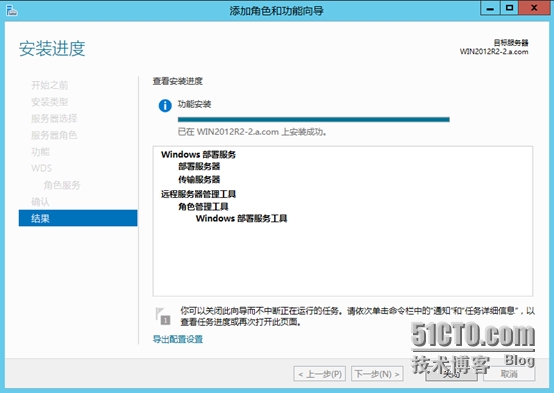Click the 远程服务器管理工具 entry
Image resolution: width=554 pixels, height=393 pixels.
pos(198,194)
